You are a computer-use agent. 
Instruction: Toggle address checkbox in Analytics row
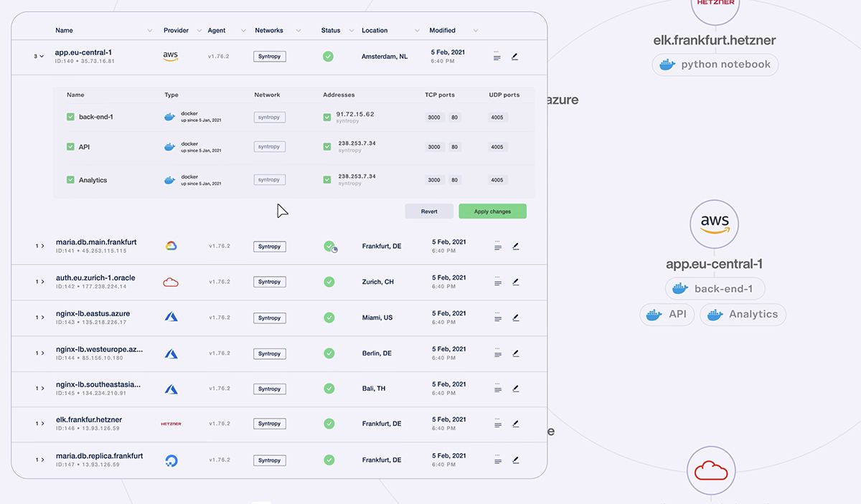click(x=327, y=180)
